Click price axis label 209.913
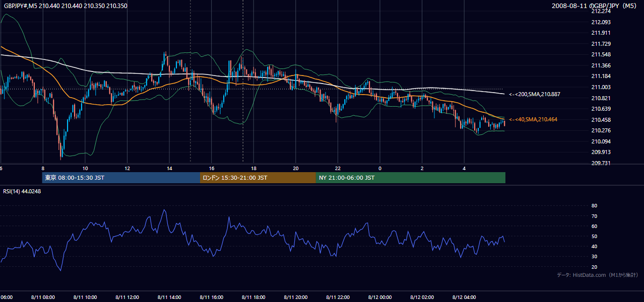 point(601,152)
